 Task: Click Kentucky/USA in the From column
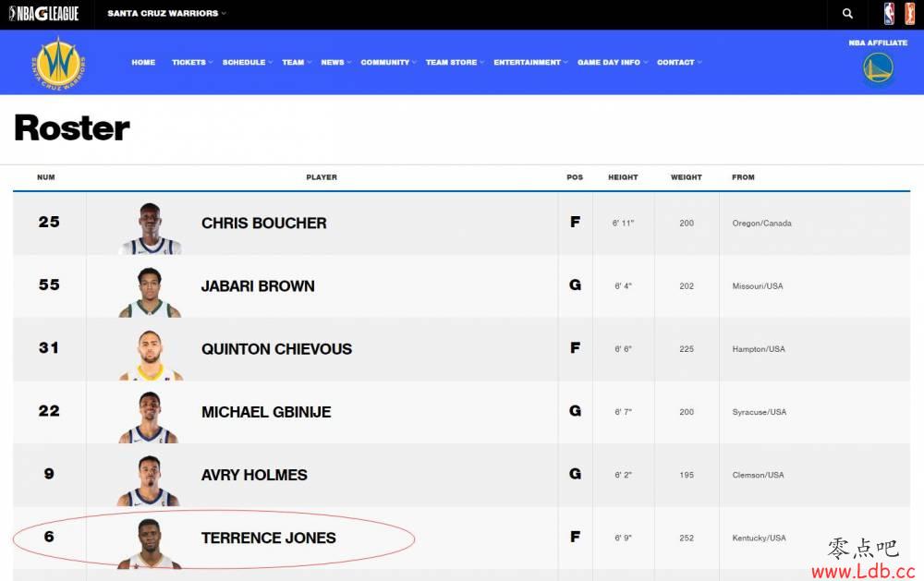[x=759, y=539]
